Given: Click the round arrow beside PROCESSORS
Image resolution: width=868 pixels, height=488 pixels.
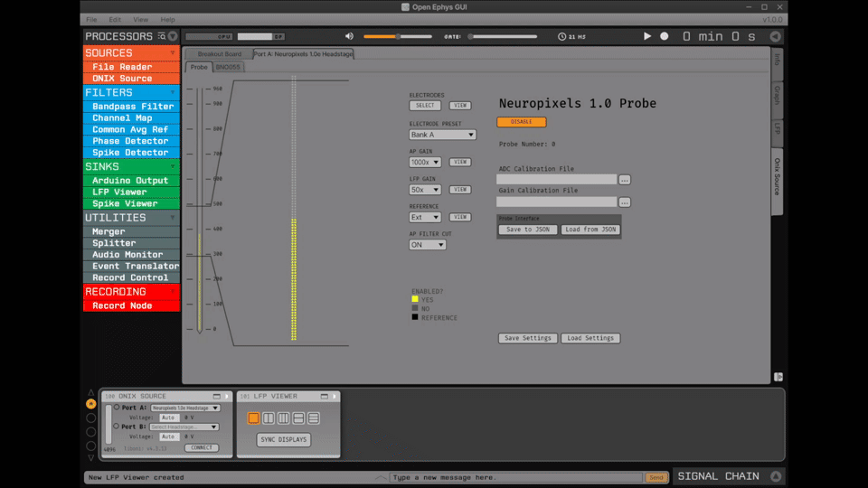Looking at the screenshot, I should [x=174, y=36].
